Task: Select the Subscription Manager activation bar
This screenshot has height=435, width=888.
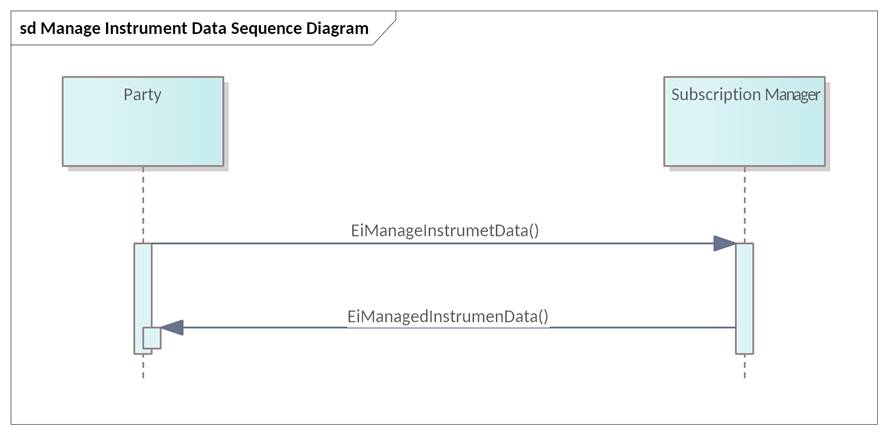Action: (744, 298)
